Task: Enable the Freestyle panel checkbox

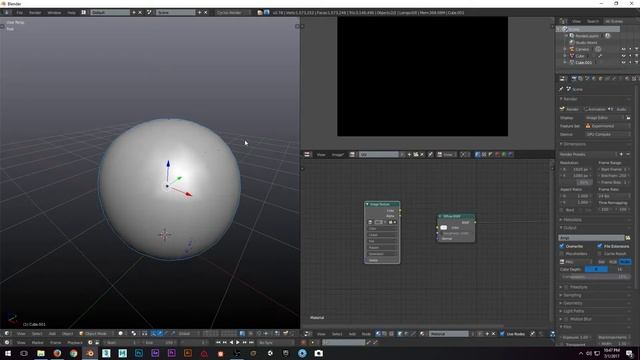Action: pyautogui.click(x=567, y=287)
